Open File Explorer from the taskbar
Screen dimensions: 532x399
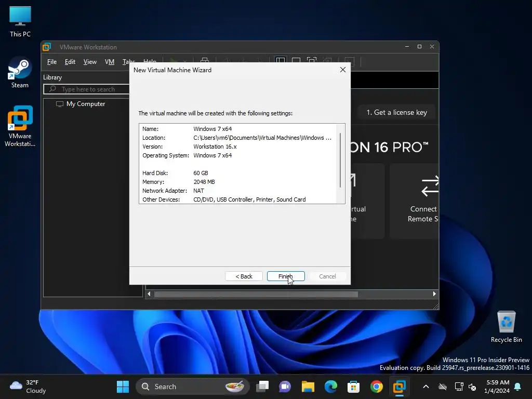click(308, 387)
